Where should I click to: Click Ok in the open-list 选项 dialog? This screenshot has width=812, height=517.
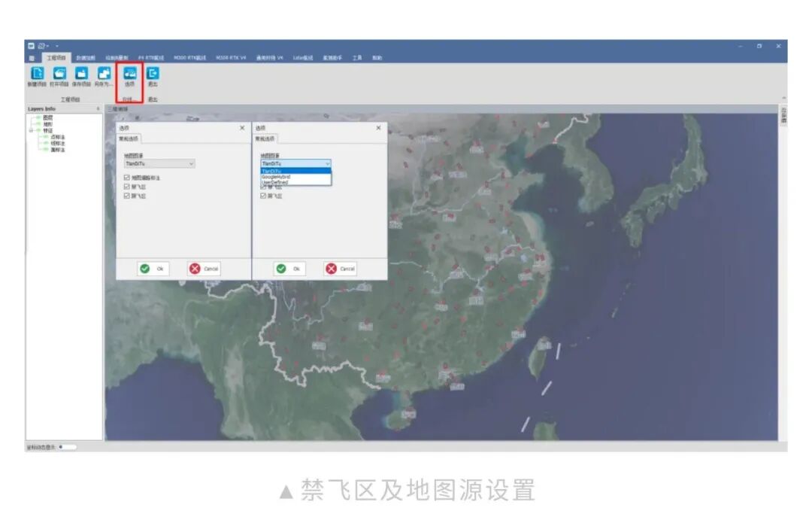click(289, 269)
